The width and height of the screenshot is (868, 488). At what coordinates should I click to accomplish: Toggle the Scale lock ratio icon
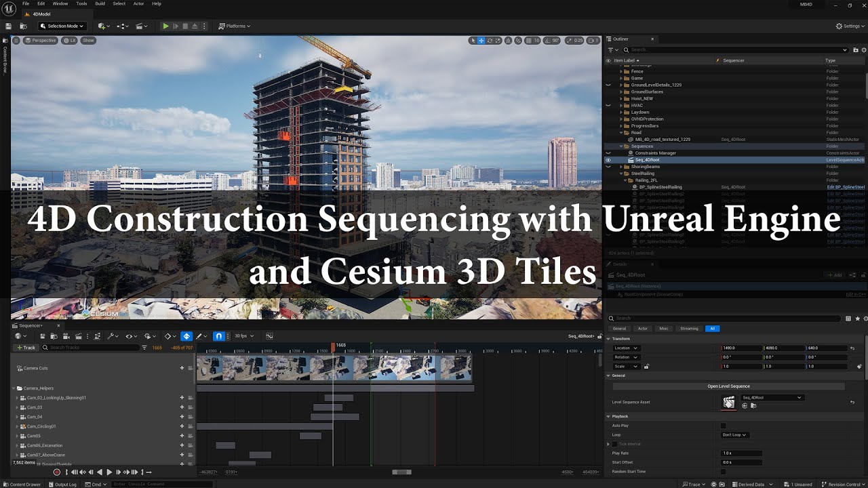646,367
